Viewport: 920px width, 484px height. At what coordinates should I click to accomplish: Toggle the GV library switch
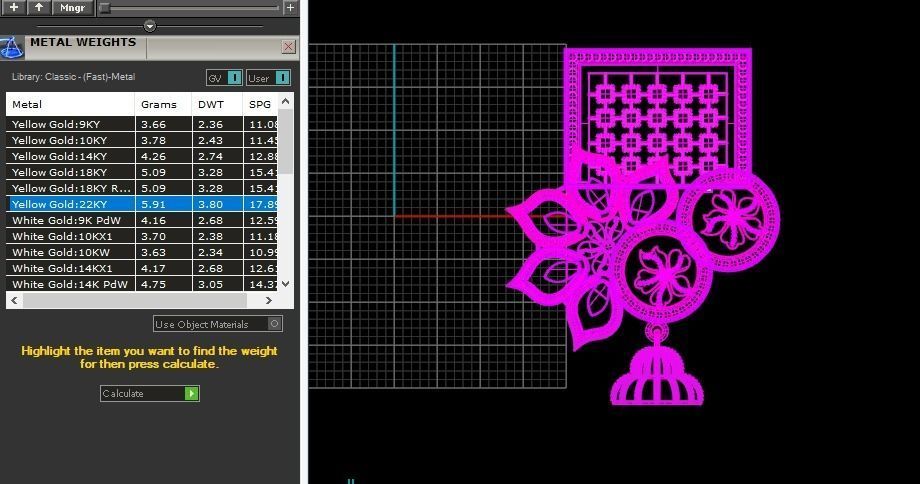point(224,77)
